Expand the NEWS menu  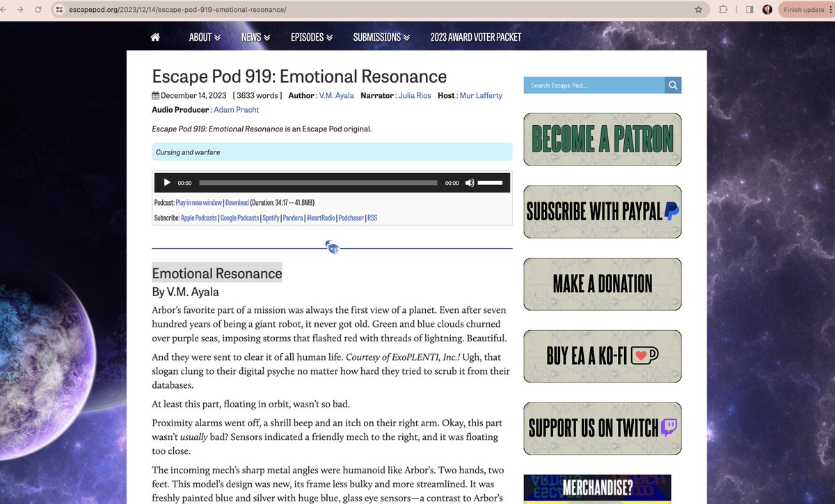255,37
